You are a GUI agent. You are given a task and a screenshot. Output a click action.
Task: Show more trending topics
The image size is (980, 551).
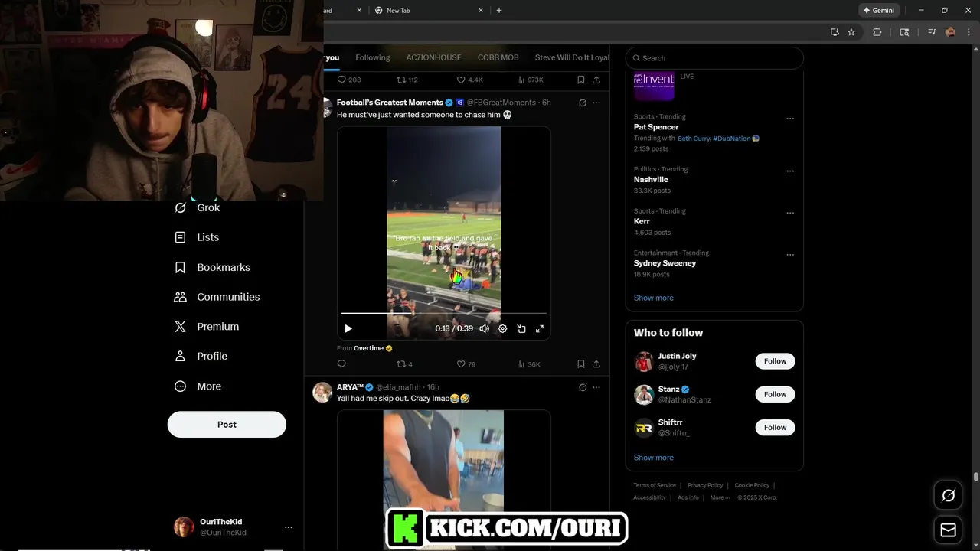[x=653, y=298]
